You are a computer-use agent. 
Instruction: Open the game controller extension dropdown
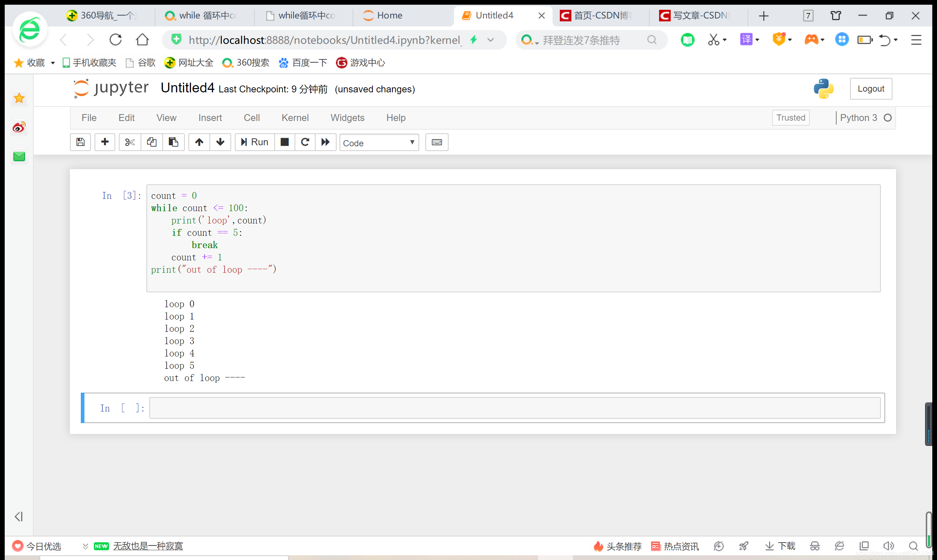tap(822, 39)
